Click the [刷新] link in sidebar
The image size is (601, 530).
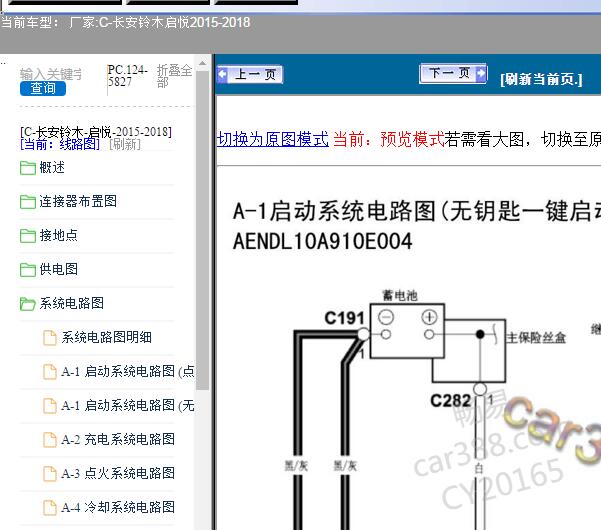tap(125, 144)
